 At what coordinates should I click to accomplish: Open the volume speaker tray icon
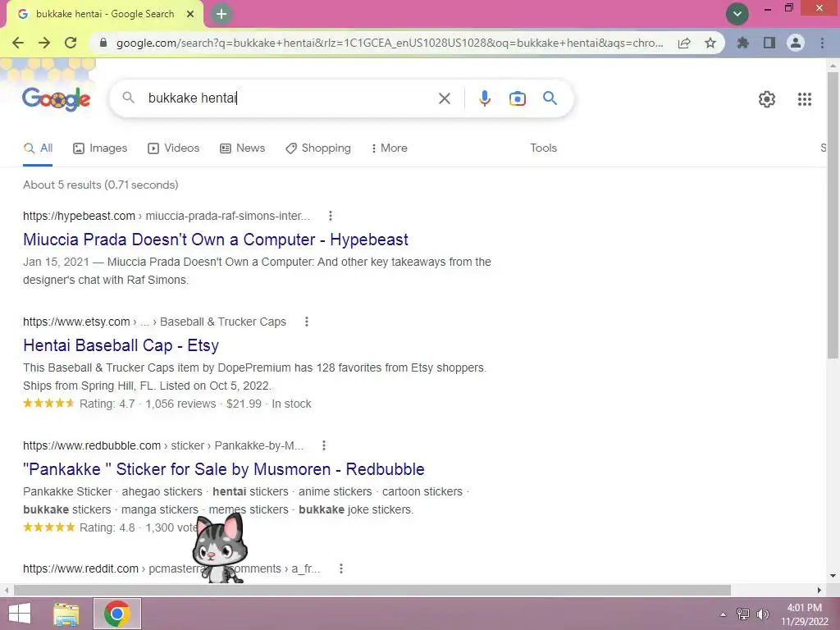(x=762, y=614)
